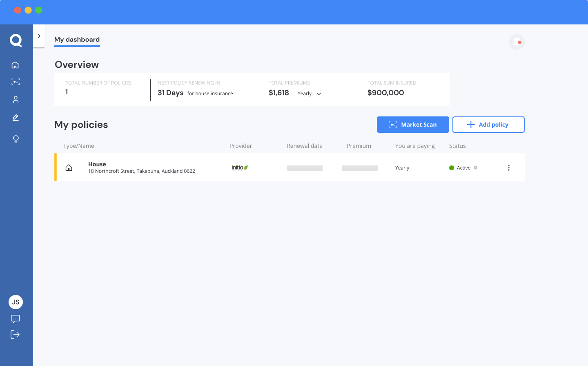Screen dimensions: 588x366
Task: Click the green macOS maximize button
Action: [x=39, y=10]
